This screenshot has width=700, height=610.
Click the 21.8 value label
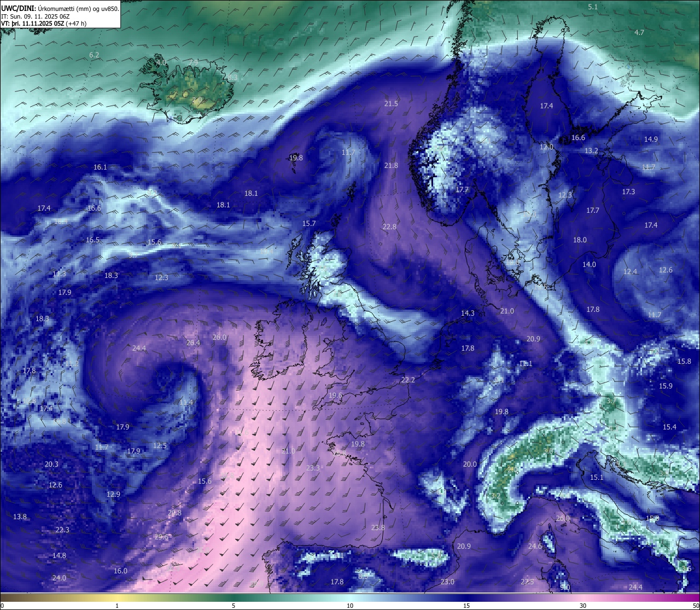pos(391,165)
